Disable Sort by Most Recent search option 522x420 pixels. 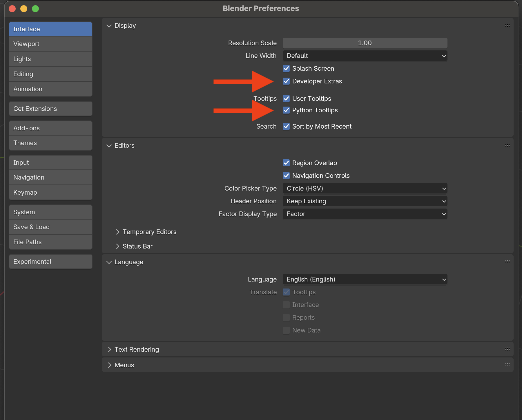click(286, 126)
